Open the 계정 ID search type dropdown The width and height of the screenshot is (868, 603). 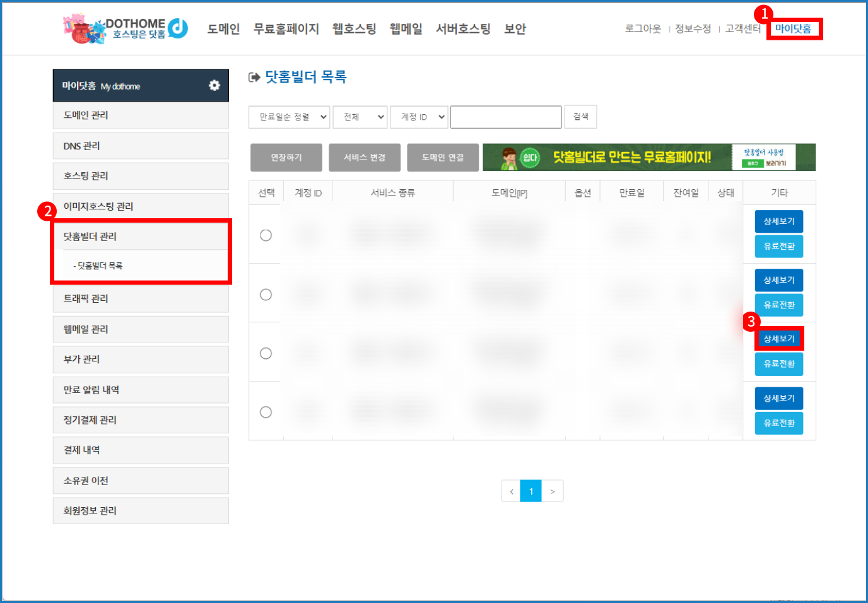pos(419,117)
